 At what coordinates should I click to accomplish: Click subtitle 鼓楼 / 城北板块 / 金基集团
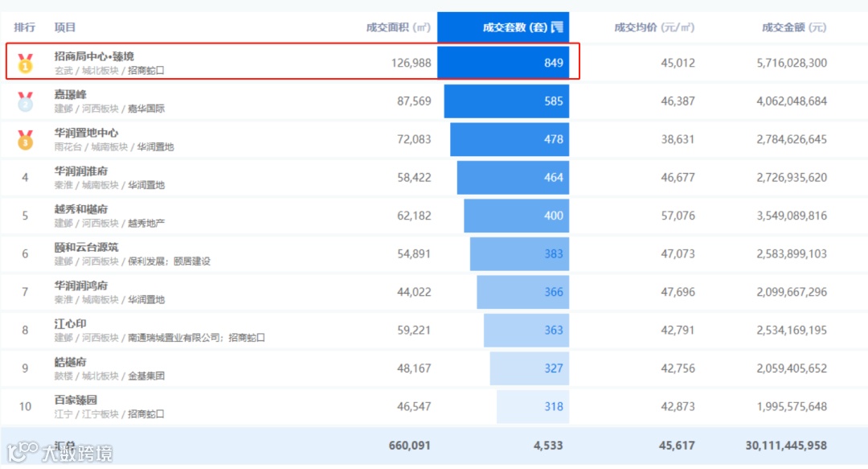point(109,376)
